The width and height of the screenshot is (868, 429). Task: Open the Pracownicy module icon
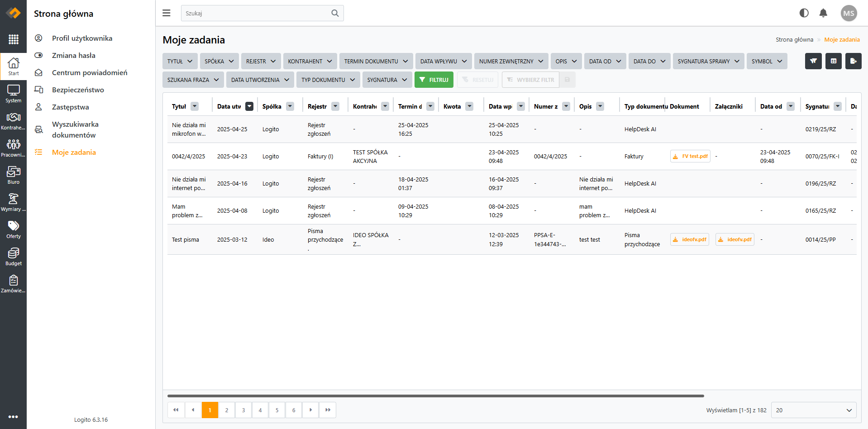(14, 148)
